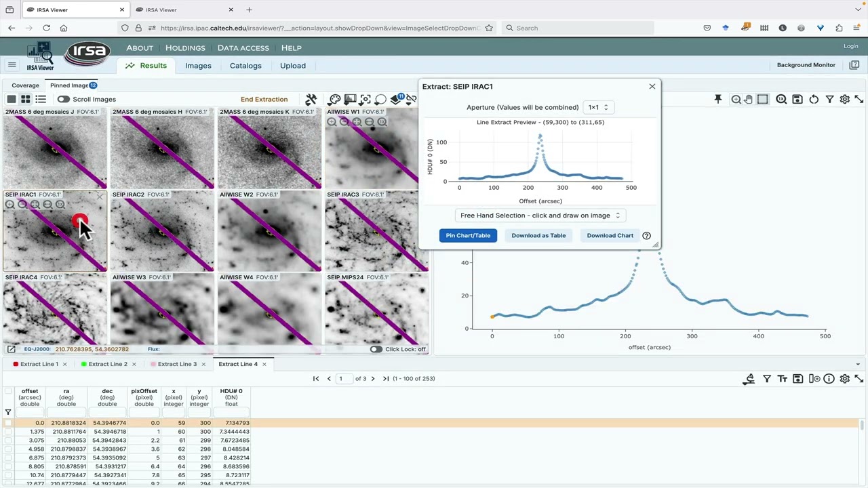Reset chart zoom to 1x
868x488 pixels.
781,99
